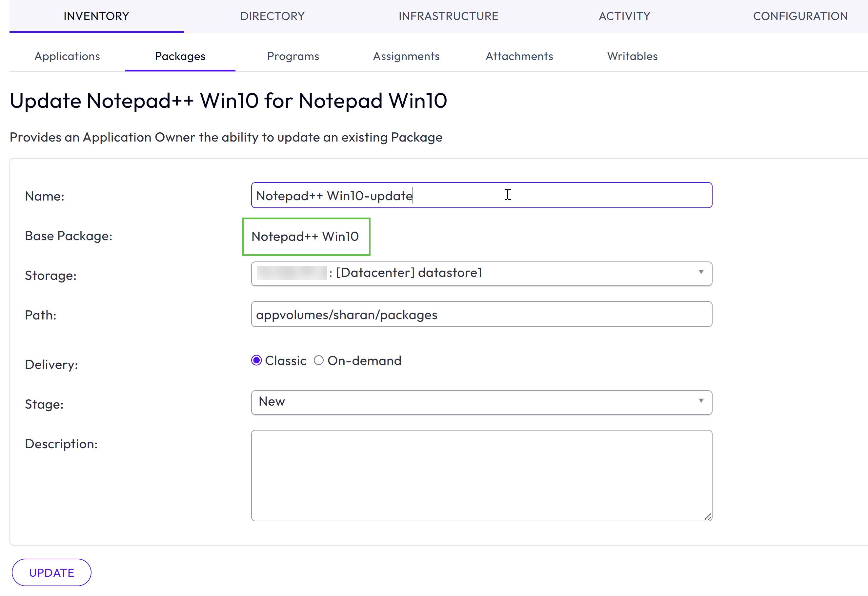Click the page heading Update Notepad++ Win10

[x=229, y=101]
